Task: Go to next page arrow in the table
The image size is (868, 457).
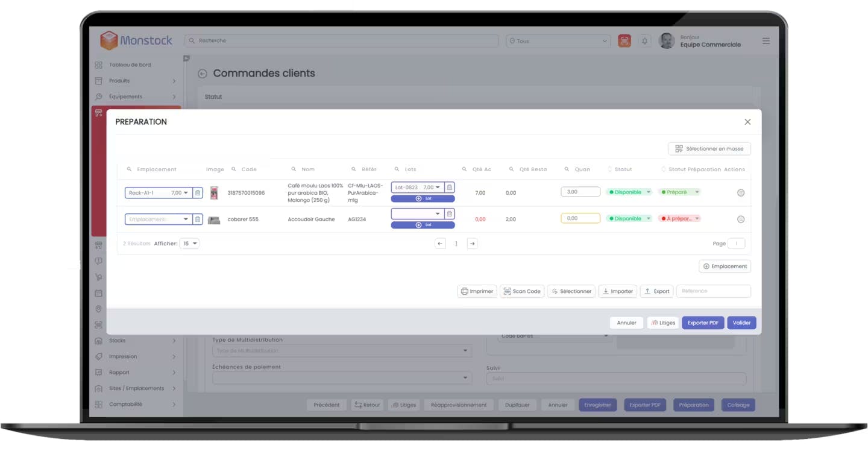Action: 472,244
